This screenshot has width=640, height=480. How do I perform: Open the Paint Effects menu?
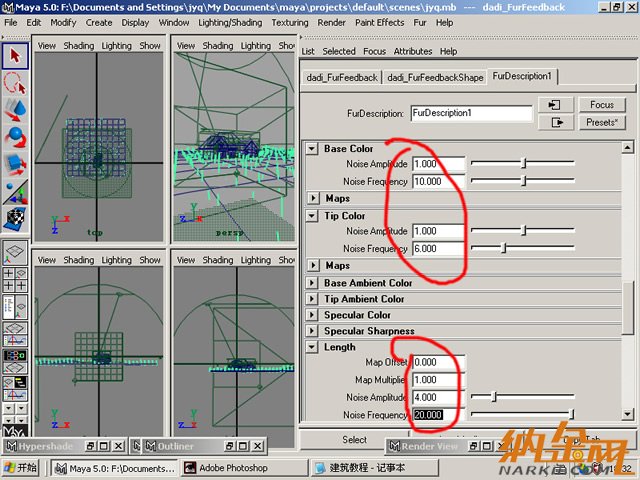click(x=379, y=23)
